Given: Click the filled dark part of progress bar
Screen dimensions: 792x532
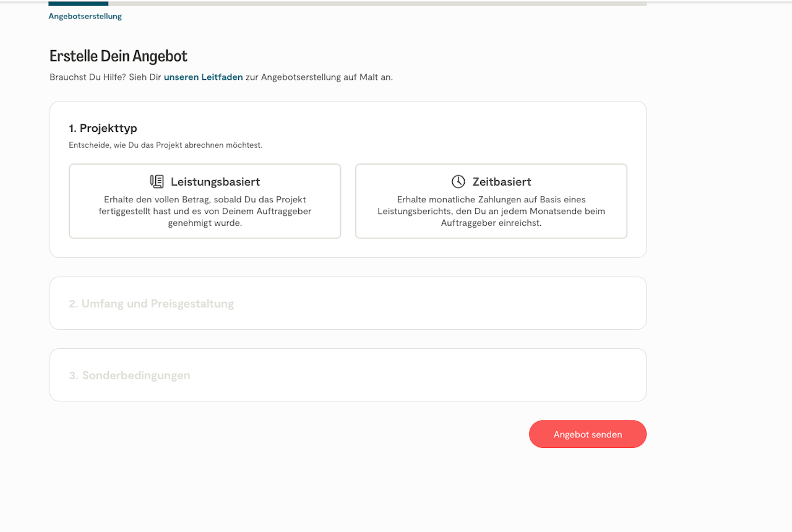Looking at the screenshot, I should [79, 4].
